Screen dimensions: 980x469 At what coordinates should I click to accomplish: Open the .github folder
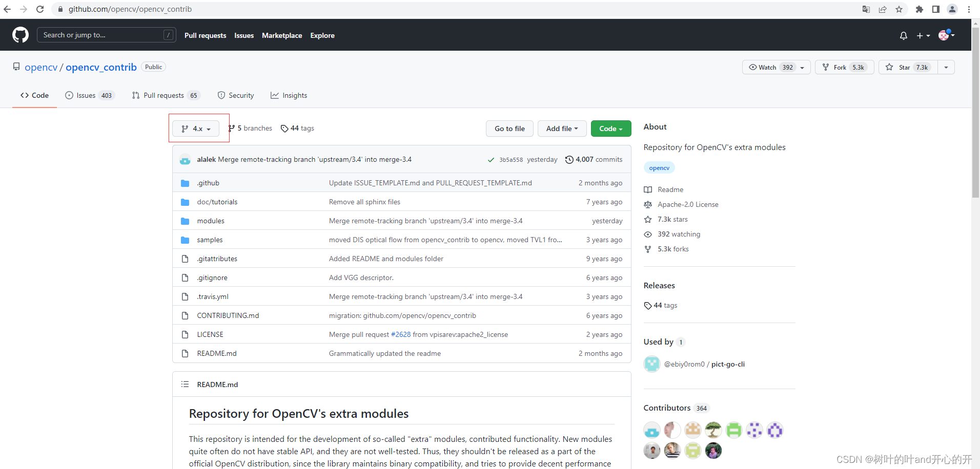pos(208,183)
